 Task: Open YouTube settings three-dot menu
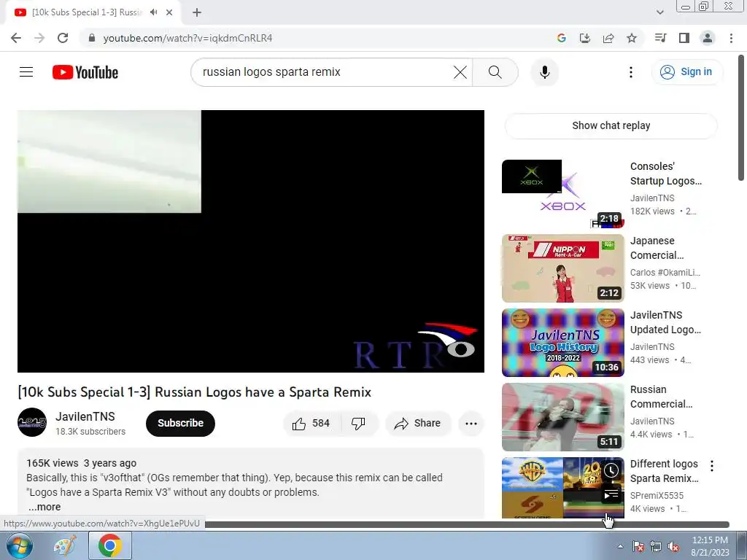tap(631, 72)
